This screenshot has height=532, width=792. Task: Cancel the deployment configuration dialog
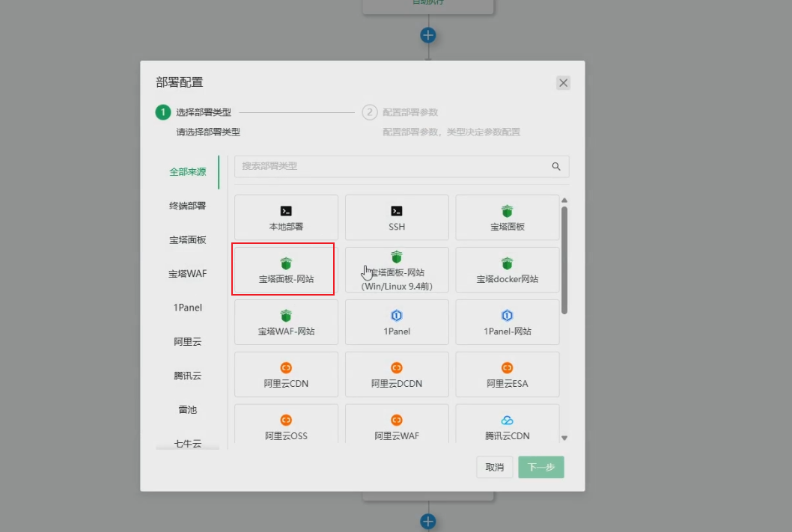click(494, 466)
